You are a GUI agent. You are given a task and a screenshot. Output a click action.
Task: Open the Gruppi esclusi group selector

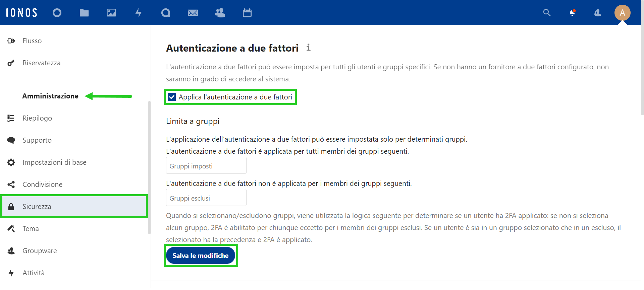coord(206,198)
